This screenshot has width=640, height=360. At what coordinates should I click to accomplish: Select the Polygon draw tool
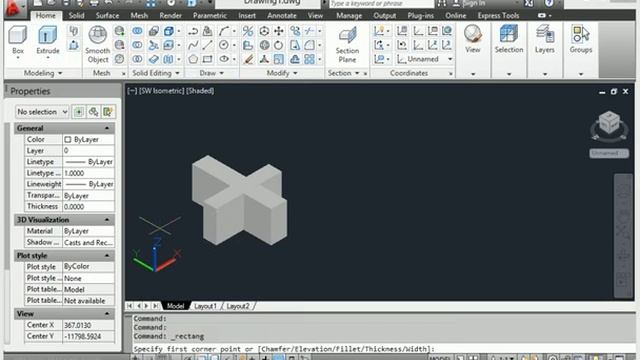pyautogui.click(x=193, y=59)
